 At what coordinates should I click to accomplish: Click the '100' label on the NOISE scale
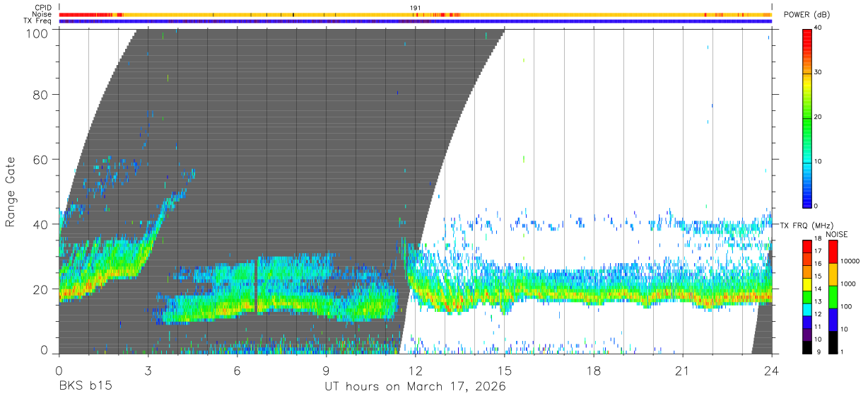click(847, 306)
